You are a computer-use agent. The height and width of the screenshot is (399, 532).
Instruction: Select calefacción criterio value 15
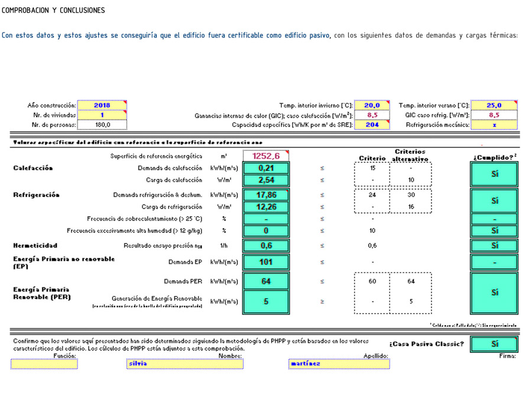372,168
